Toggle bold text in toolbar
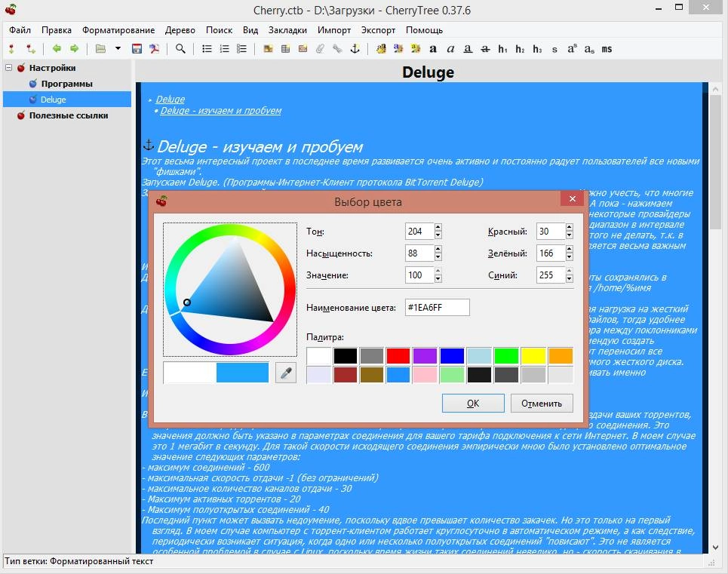The width and height of the screenshot is (728, 574). click(x=433, y=49)
